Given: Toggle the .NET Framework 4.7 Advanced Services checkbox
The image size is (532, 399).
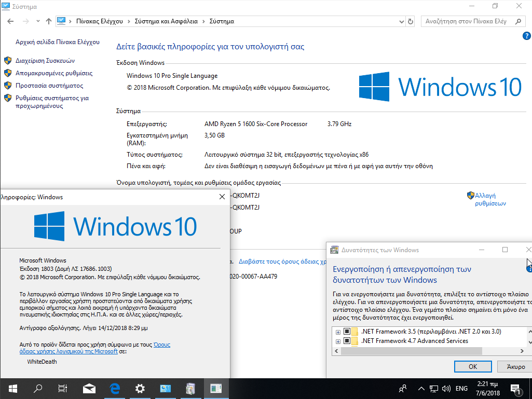Looking at the screenshot, I should [x=347, y=341].
